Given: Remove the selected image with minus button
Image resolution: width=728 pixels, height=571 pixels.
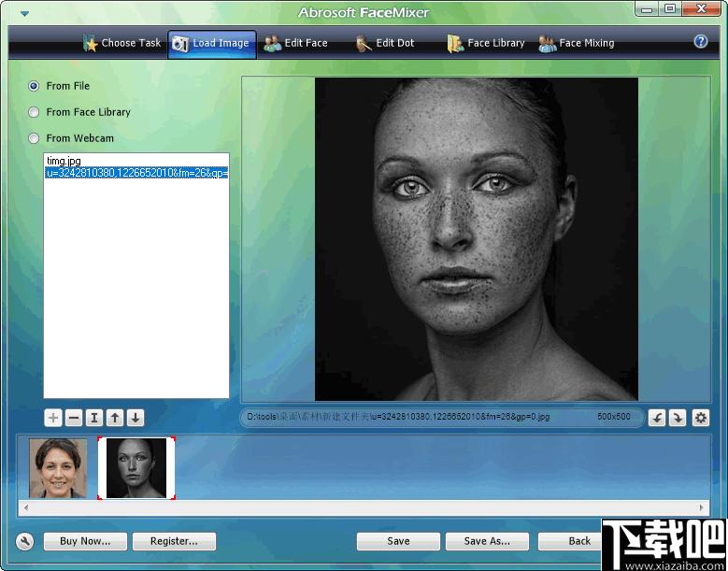Looking at the screenshot, I should click(74, 418).
